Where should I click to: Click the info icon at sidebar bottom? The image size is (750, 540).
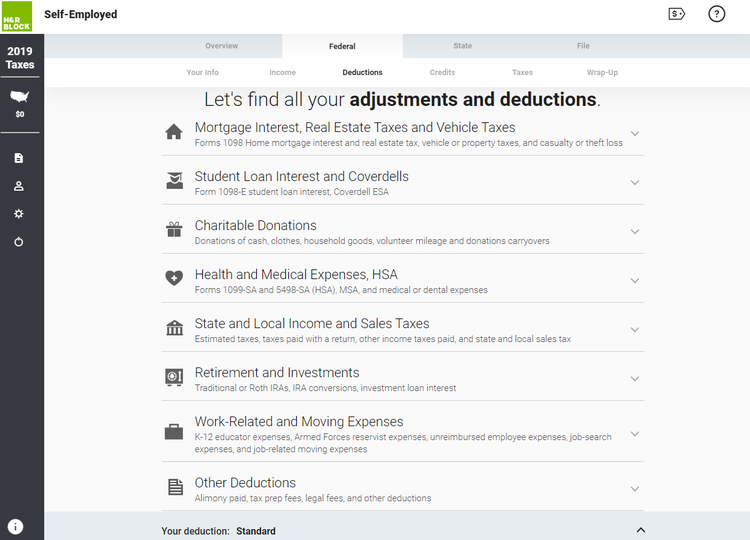[17, 527]
